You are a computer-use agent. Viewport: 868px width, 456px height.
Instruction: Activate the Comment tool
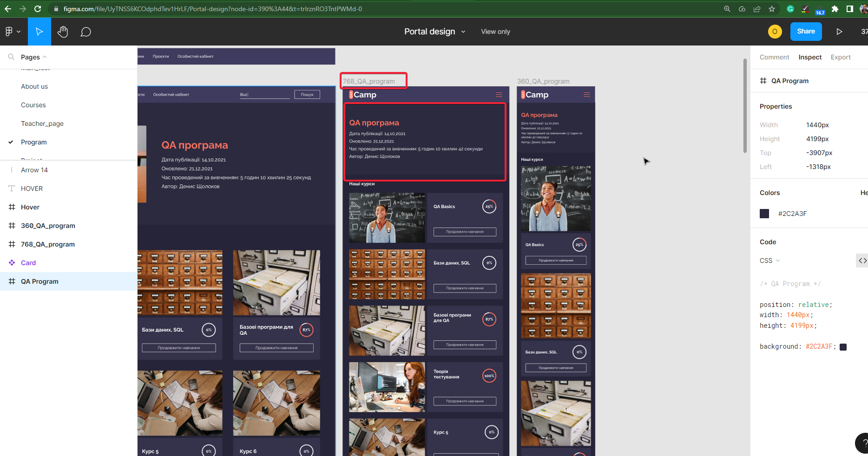coord(85,32)
